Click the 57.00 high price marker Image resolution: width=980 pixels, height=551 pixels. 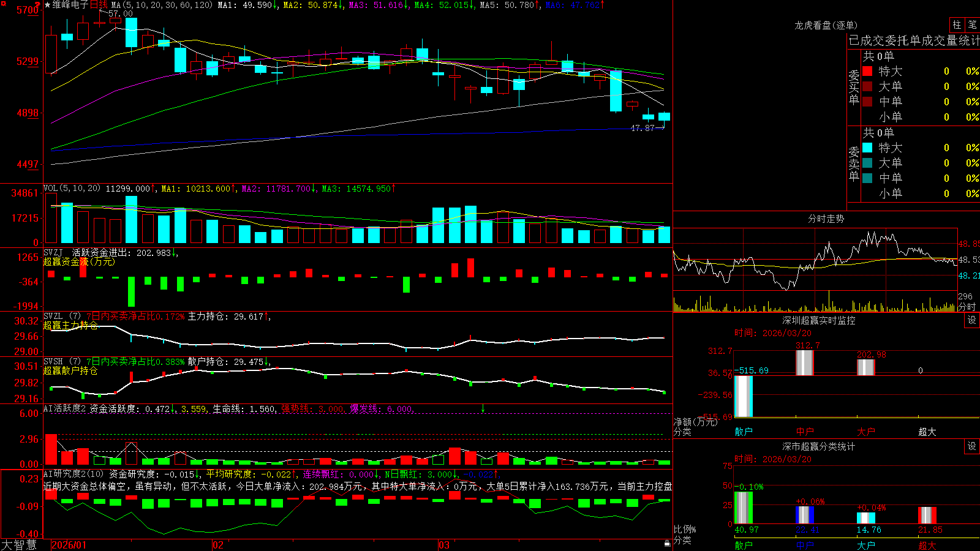(120, 13)
